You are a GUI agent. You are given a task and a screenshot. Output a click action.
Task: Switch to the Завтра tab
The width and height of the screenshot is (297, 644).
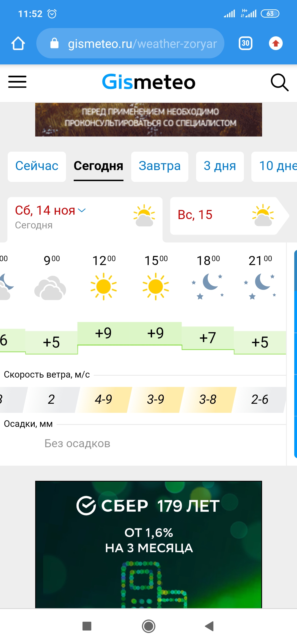pyautogui.click(x=159, y=166)
